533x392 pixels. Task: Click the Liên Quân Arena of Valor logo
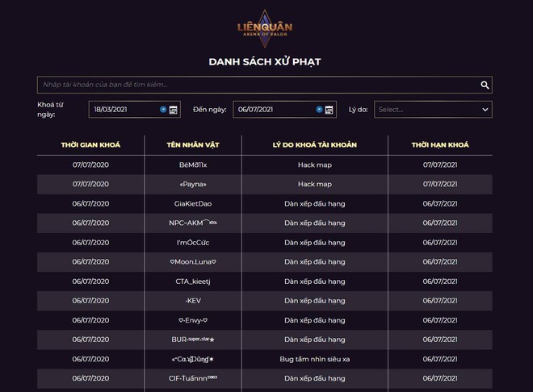[265, 28]
